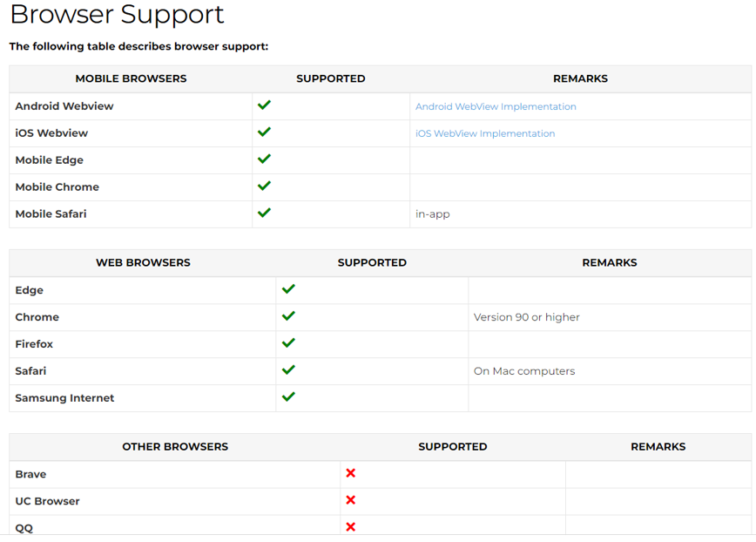The height and width of the screenshot is (542, 756).
Task: Click the Brave row label
Action: 30,475
